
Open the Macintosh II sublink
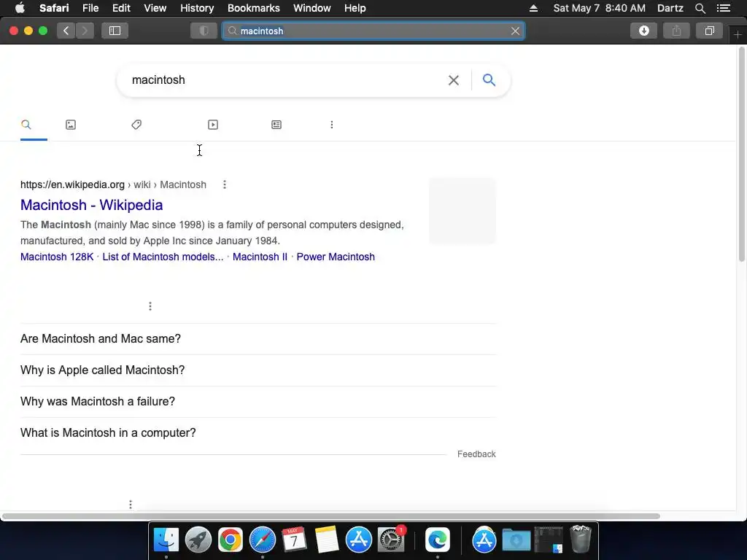tap(260, 257)
